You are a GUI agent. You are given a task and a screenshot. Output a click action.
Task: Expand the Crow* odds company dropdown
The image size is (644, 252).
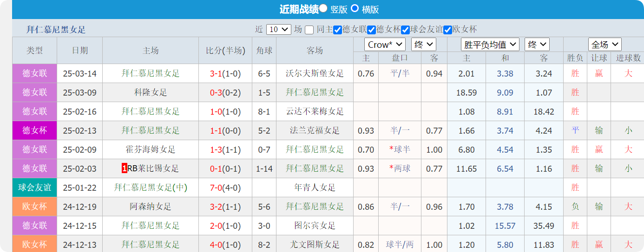(385, 45)
